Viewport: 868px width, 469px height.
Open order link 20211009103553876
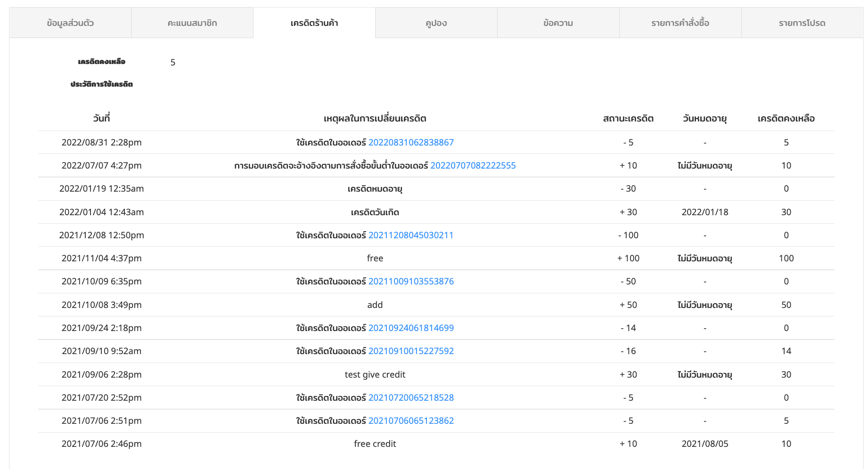[x=411, y=281]
